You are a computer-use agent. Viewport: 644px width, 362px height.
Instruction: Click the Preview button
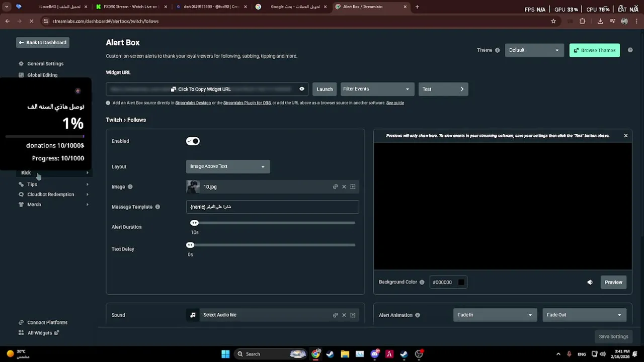613,282
